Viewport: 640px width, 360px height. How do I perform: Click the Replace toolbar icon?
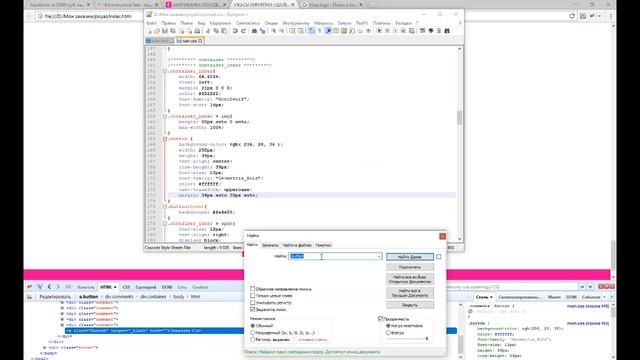point(262,31)
